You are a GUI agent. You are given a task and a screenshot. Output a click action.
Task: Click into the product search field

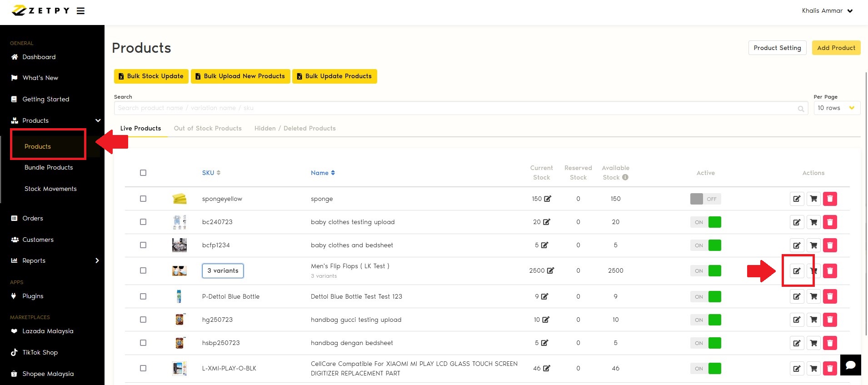click(454, 108)
